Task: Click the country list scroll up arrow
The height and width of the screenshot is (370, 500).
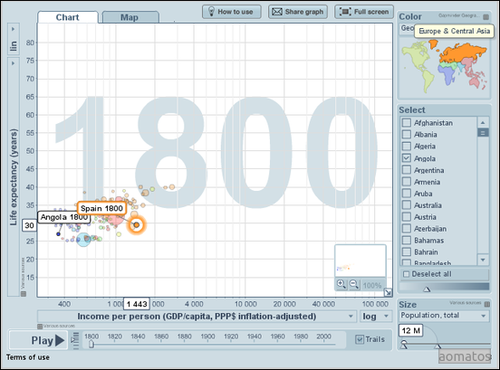Action: (483, 123)
